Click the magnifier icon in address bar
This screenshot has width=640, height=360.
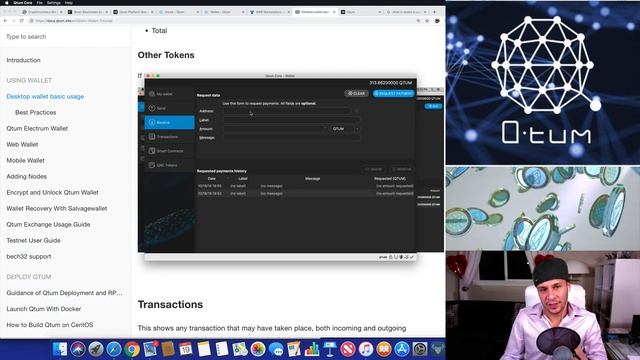tap(418, 21)
